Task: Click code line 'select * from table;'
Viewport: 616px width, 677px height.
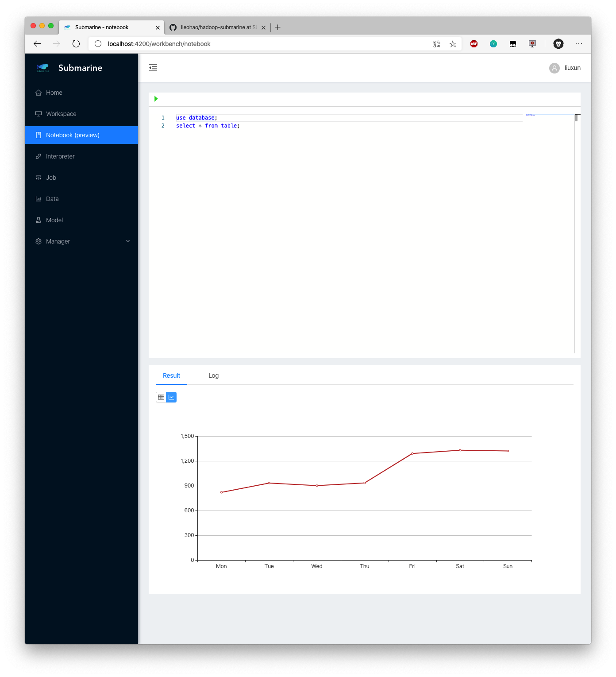Action: (208, 126)
